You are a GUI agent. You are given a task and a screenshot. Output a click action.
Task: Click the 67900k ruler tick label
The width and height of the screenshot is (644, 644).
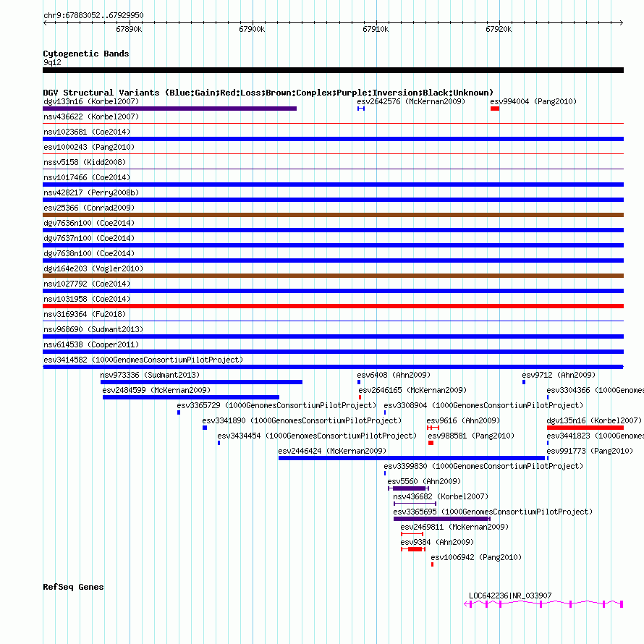[x=252, y=29]
